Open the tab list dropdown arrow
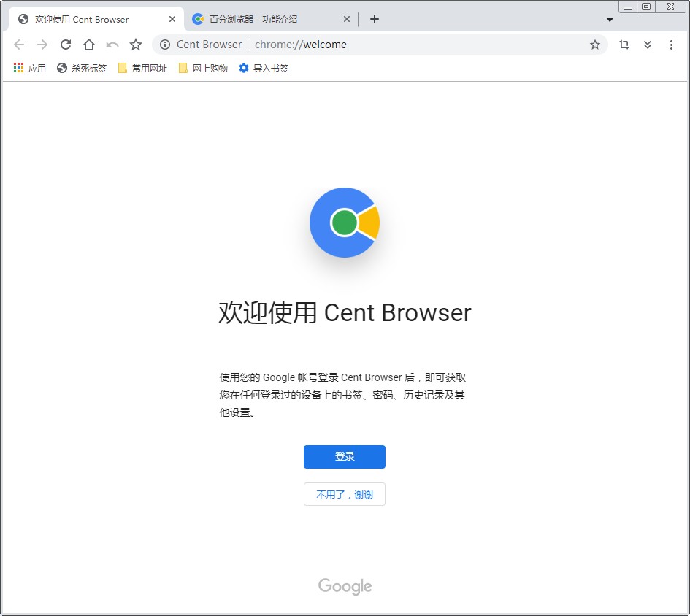Image resolution: width=690 pixels, height=616 pixels. click(x=610, y=20)
